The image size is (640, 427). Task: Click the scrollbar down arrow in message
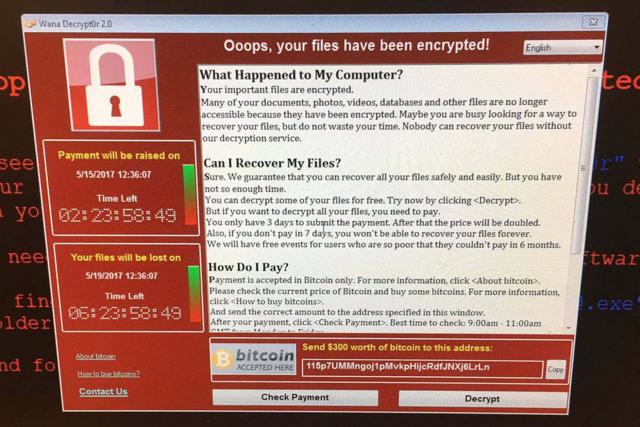tap(569, 328)
